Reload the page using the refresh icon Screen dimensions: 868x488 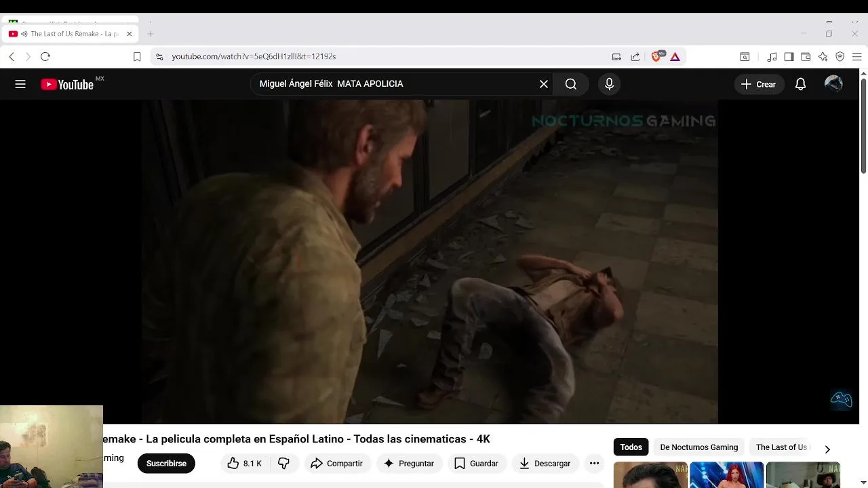tap(45, 57)
